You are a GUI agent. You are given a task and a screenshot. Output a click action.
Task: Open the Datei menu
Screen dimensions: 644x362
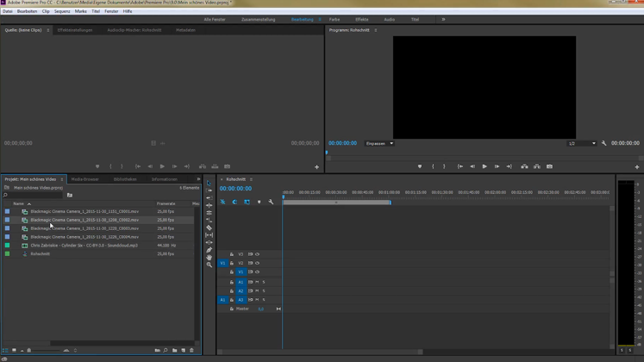[8, 11]
